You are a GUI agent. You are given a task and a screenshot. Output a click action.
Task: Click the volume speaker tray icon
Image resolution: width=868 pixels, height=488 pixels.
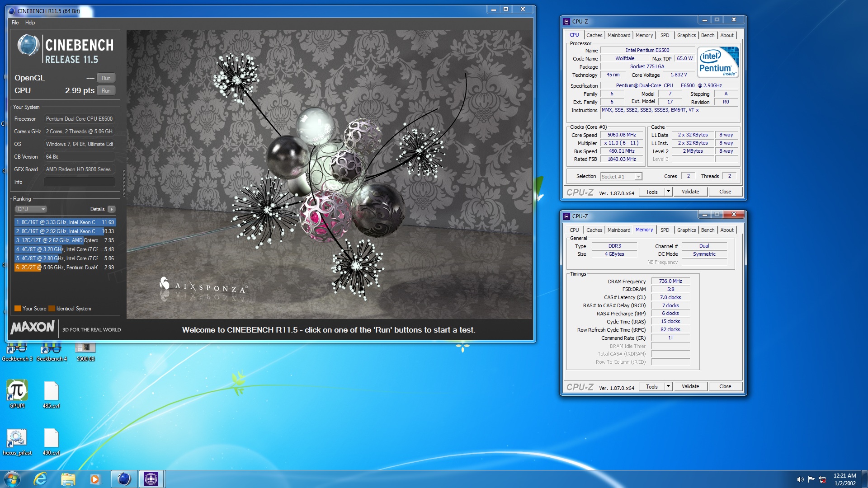click(x=800, y=479)
